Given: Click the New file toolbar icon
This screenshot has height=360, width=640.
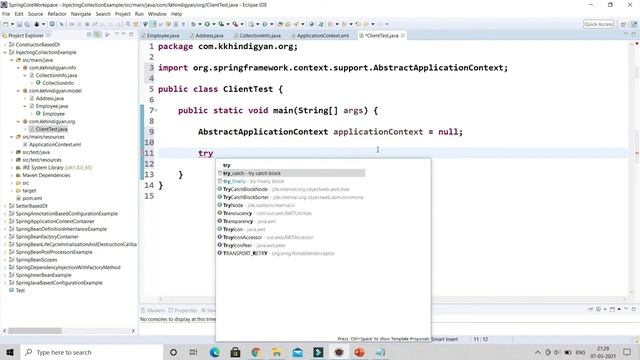Looking at the screenshot, I should click(x=5, y=24).
